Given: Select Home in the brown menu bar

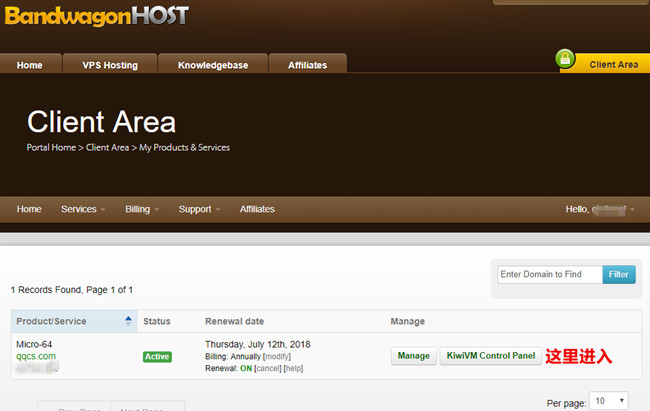Looking at the screenshot, I should 29,209.
